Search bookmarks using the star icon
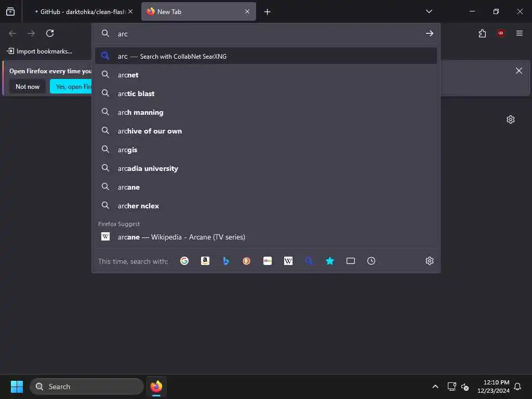Screen dimensions: 532x399 tap(330, 261)
